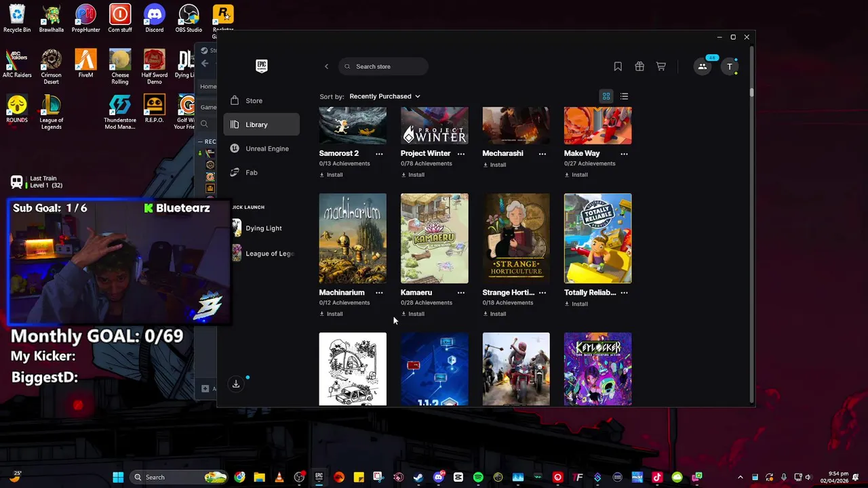Open options menu for Totally Reliable
Image resolution: width=868 pixels, height=488 pixels.
pos(624,293)
